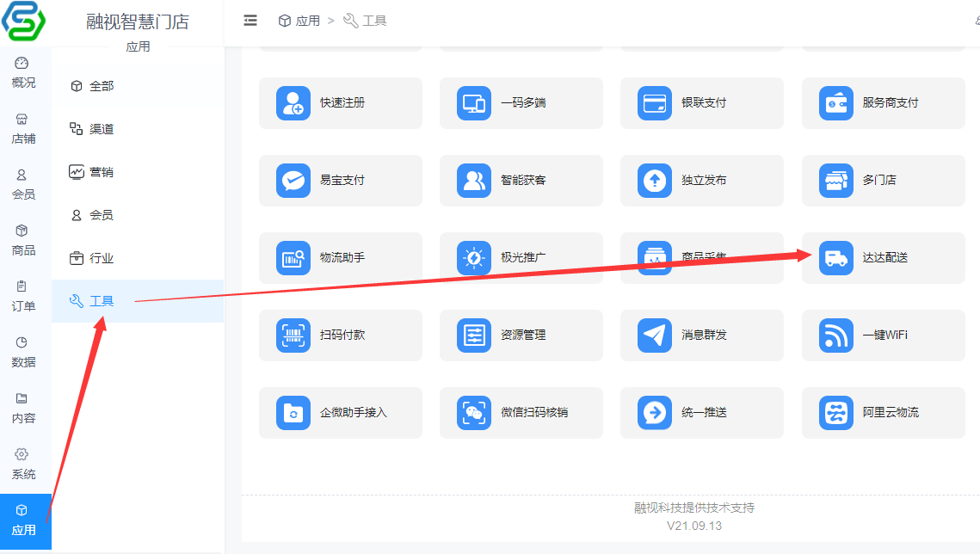Select 应用 in main sidebar
Image resolution: width=980 pixels, height=554 pixels.
[x=26, y=521]
